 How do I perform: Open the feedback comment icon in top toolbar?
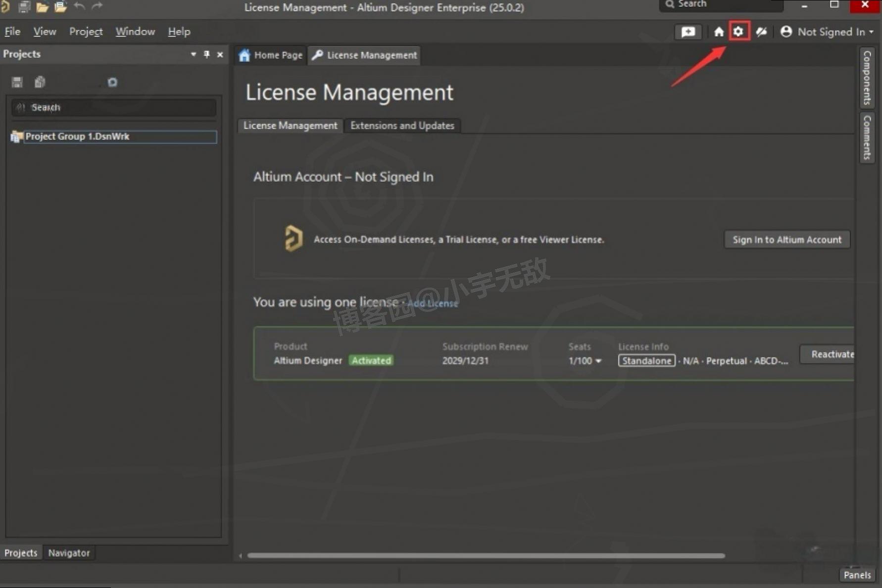(688, 31)
